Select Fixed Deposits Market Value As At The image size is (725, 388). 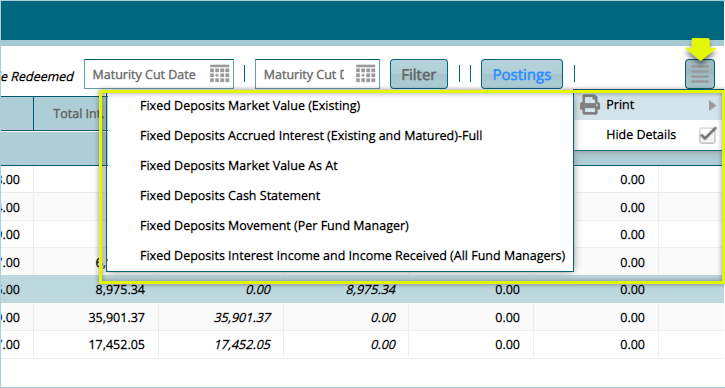tap(239, 166)
